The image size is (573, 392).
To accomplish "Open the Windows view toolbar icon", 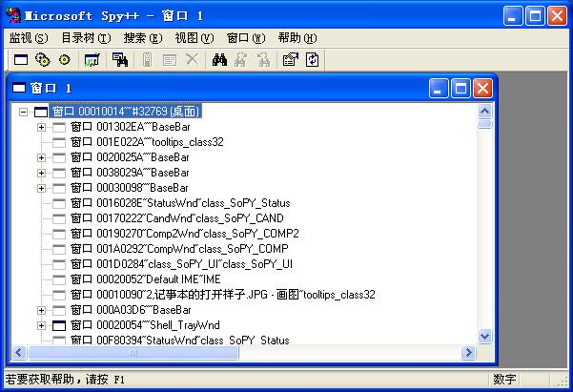I will pos(20,59).
